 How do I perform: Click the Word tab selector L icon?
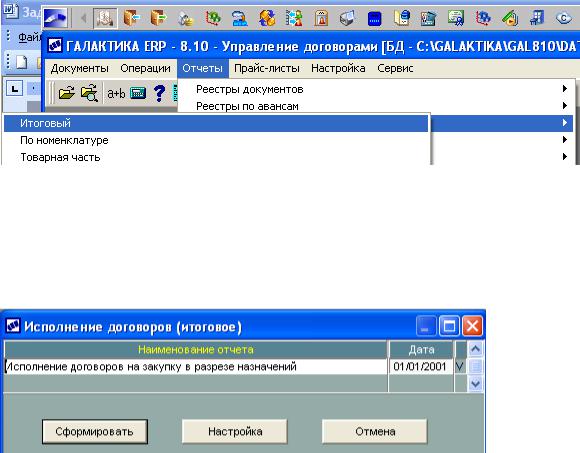point(14,88)
